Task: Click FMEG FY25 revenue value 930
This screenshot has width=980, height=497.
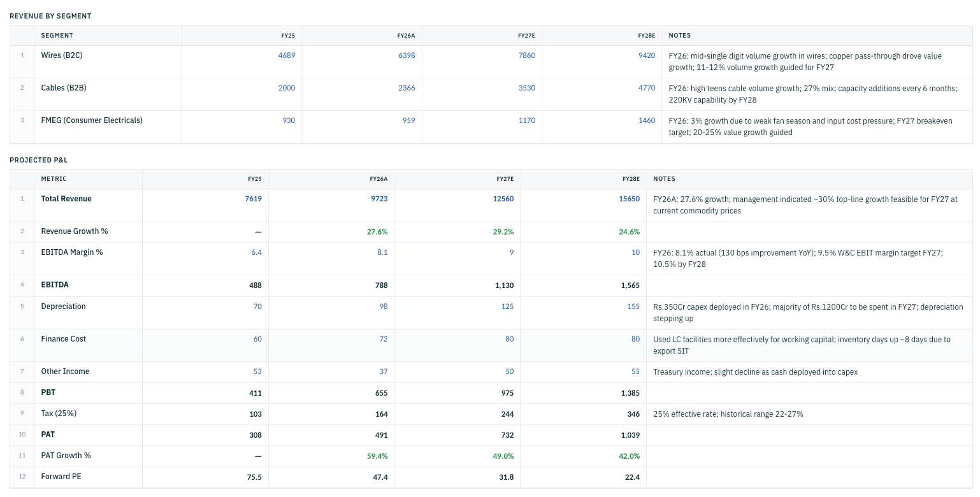Action: point(289,120)
